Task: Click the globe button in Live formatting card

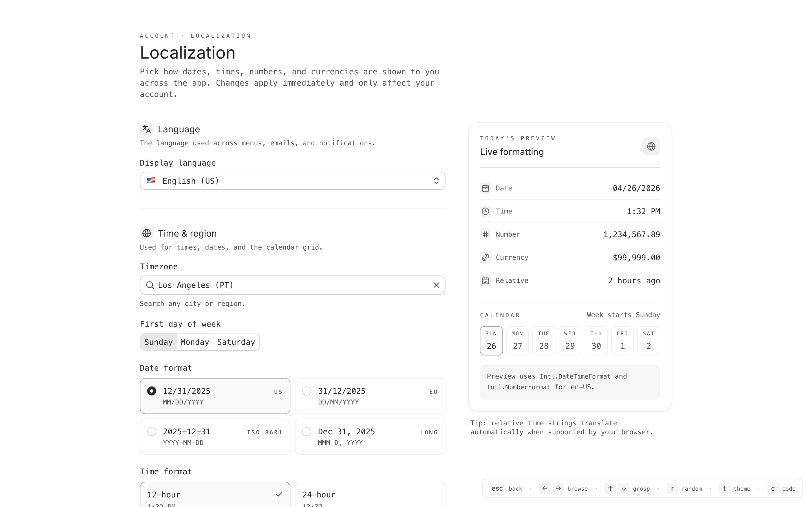Action: click(651, 146)
